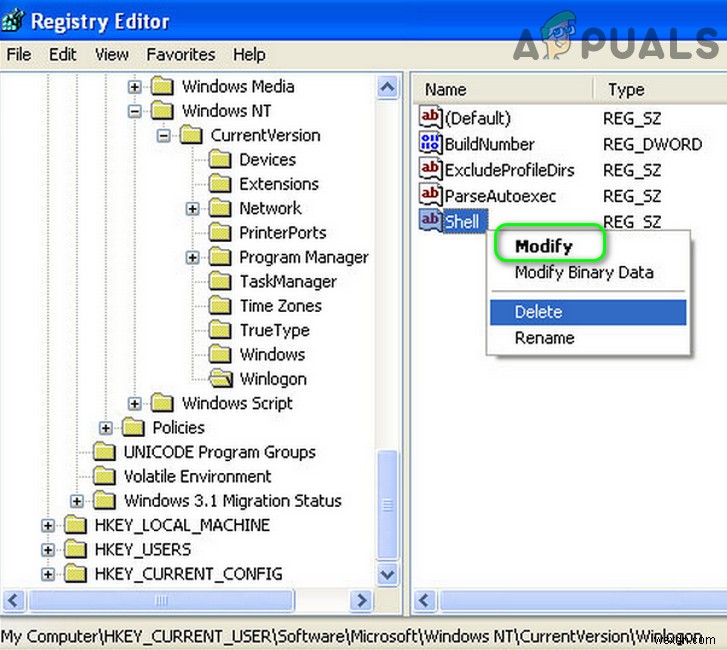The width and height of the screenshot is (727, 650).
Task: Select the Extensions folder icon
Action: [x=220, y=184]
